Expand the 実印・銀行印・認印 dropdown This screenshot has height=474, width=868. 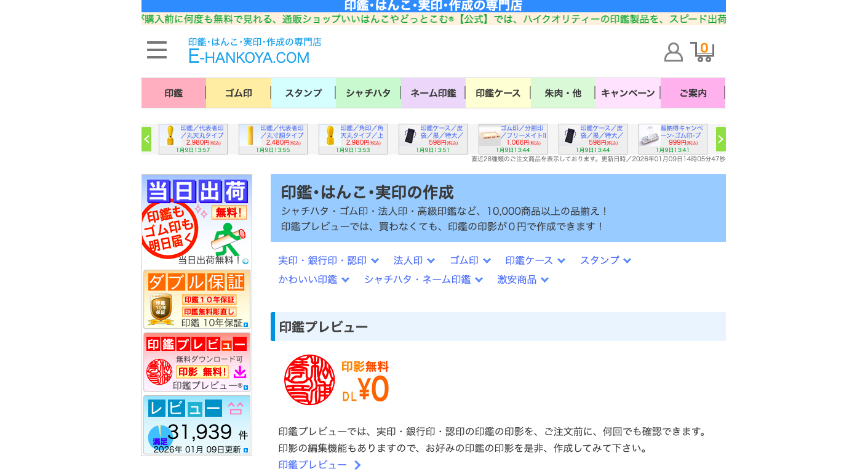coord(328,260)
